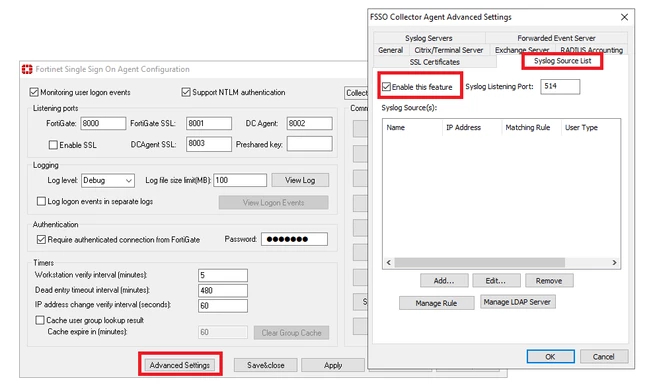The height and width of the screenshot is (389, 649).
Task: Click Add... button under Syslog Sources
Action: tap(444, 281)
